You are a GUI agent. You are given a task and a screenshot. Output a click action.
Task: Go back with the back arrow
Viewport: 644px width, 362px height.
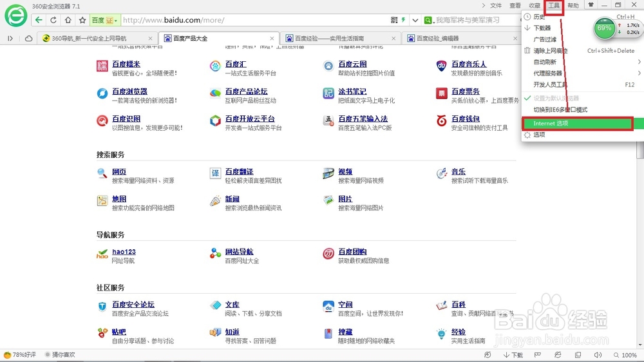tap(39, 20)
